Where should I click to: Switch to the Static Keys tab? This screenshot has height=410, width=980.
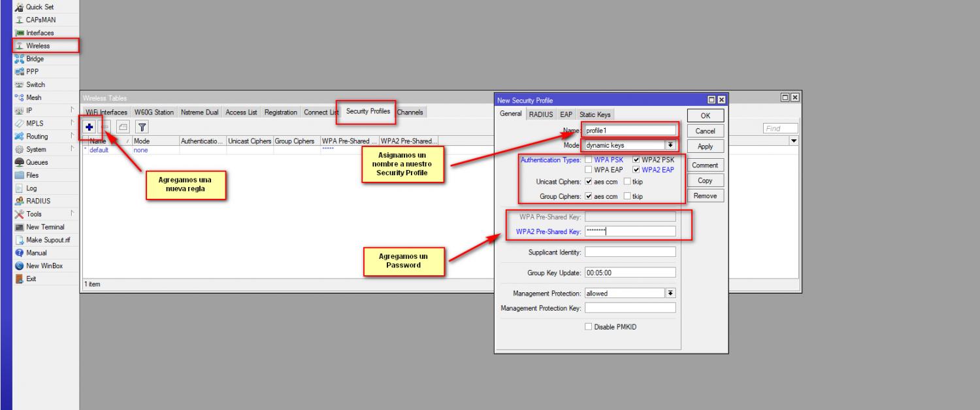click(595, 114)
